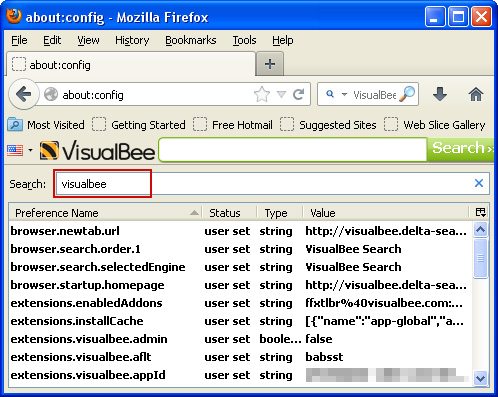498x397 pixels.
Task: Click the magnifying glass search icon
Action: click(x=407, y=94)
